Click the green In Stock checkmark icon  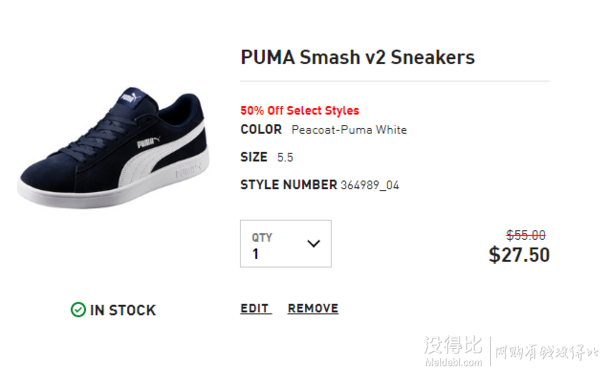78,310
